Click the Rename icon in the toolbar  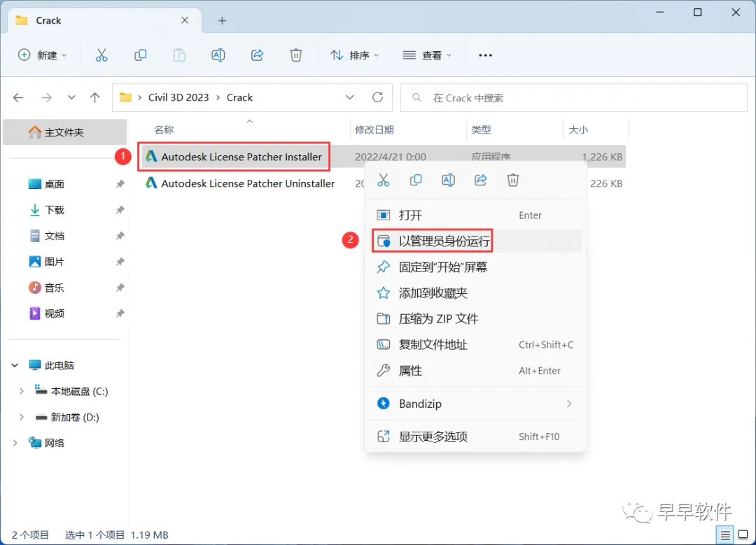218,55
